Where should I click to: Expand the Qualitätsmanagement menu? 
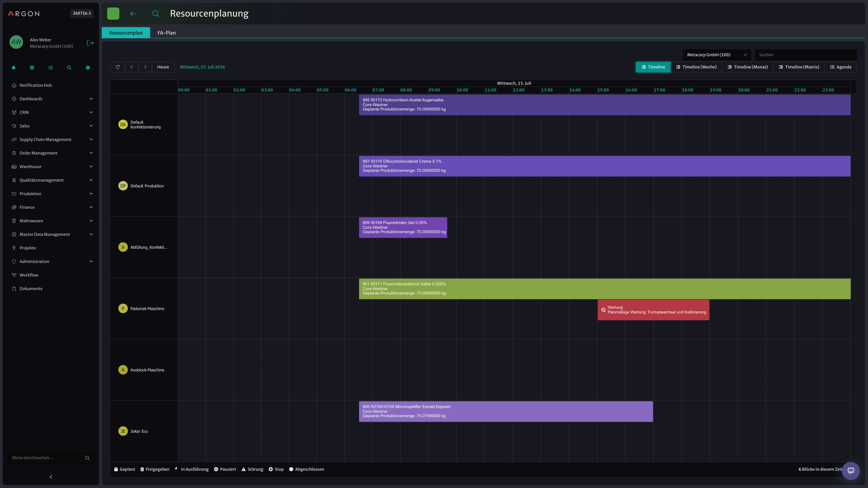click(x=51, y=180)
